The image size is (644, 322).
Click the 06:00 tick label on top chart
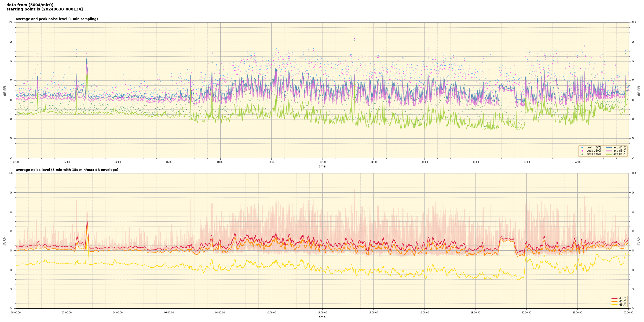tap(169, 162)
